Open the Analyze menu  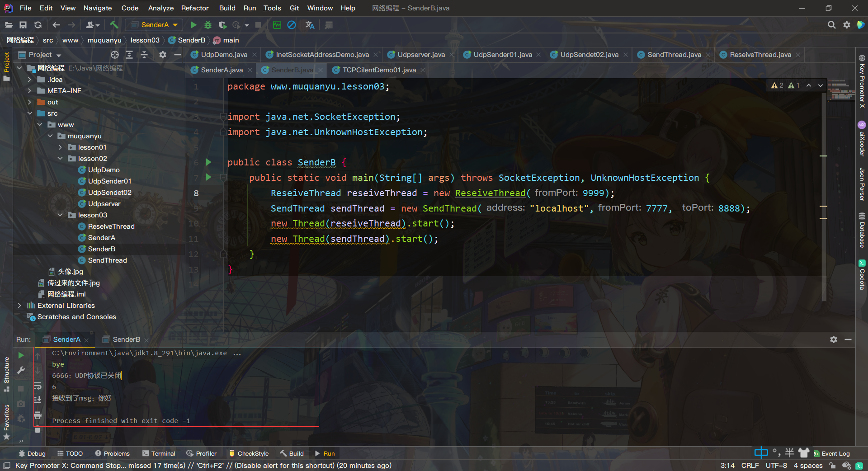coord(161,8)
